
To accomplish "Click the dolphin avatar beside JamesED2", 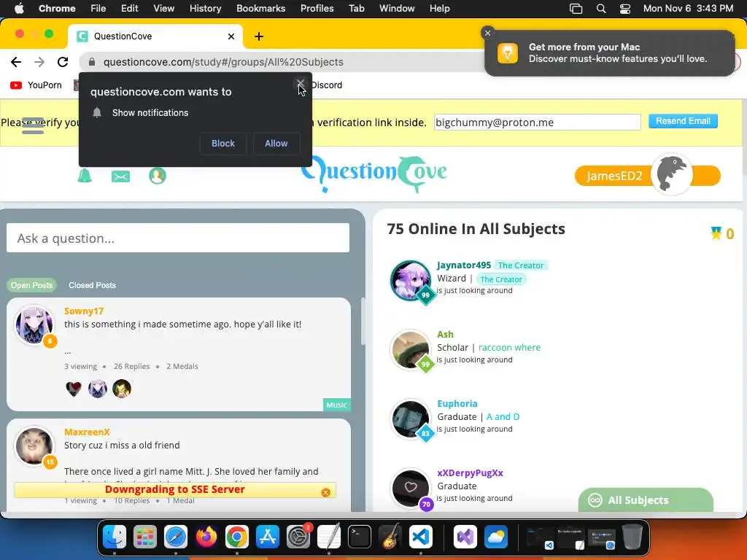I will pos(672,174).
